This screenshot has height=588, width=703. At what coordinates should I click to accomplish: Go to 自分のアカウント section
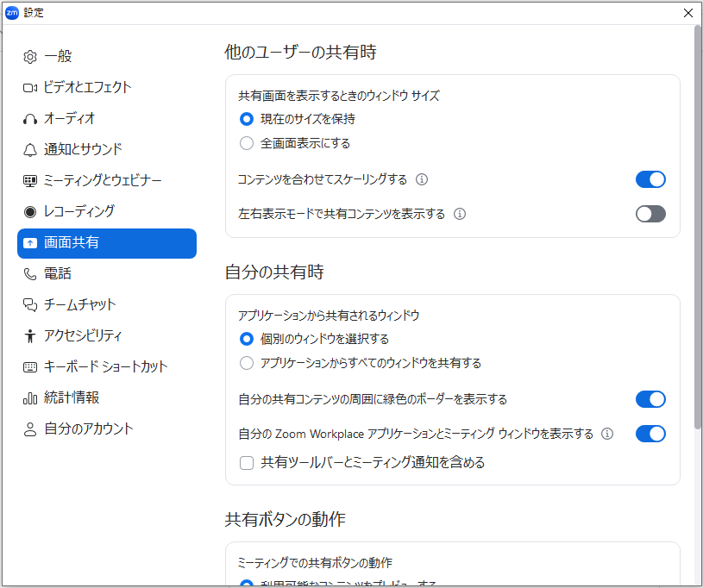[x=88, y=428]
